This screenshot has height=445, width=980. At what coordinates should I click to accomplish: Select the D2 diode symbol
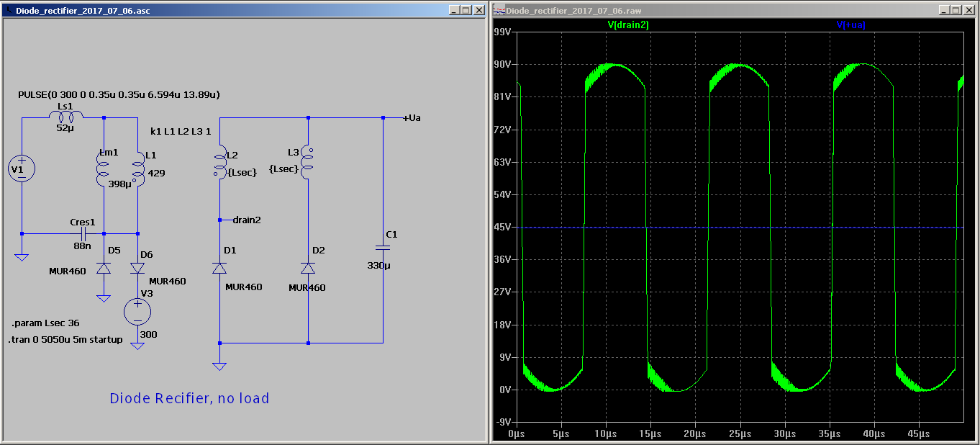coord(308,268)
